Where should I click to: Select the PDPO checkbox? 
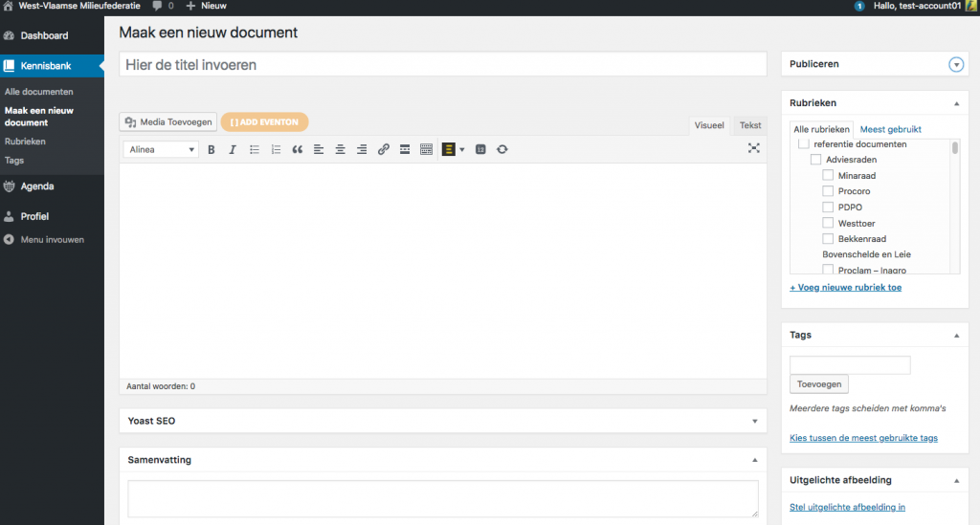[x=828, y=208]
